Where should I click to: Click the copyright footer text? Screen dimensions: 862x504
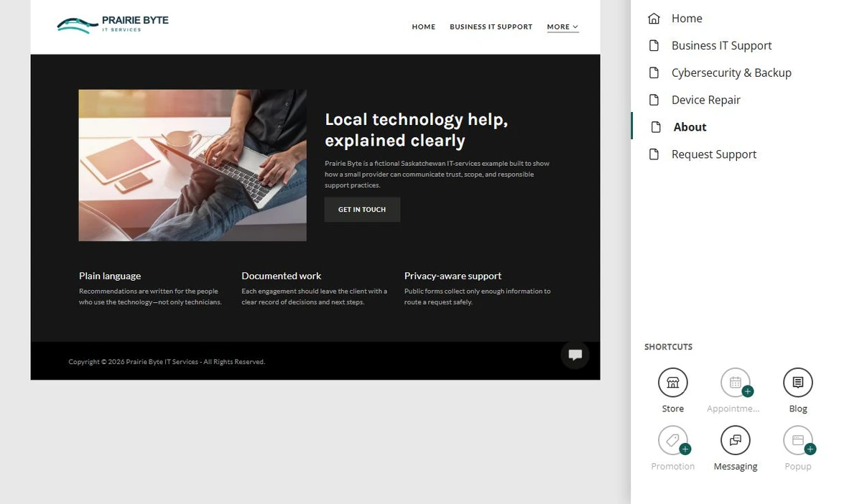coord(167,362)
